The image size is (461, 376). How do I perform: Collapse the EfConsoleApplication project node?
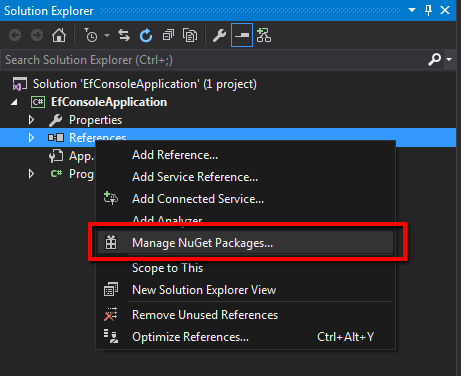(14, 102)
